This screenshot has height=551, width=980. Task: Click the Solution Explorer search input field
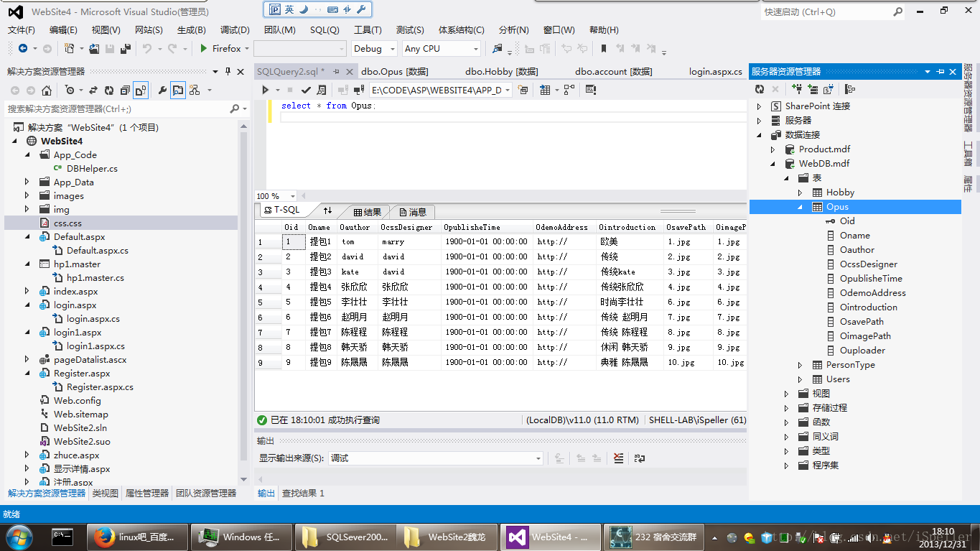pos(115,109)
